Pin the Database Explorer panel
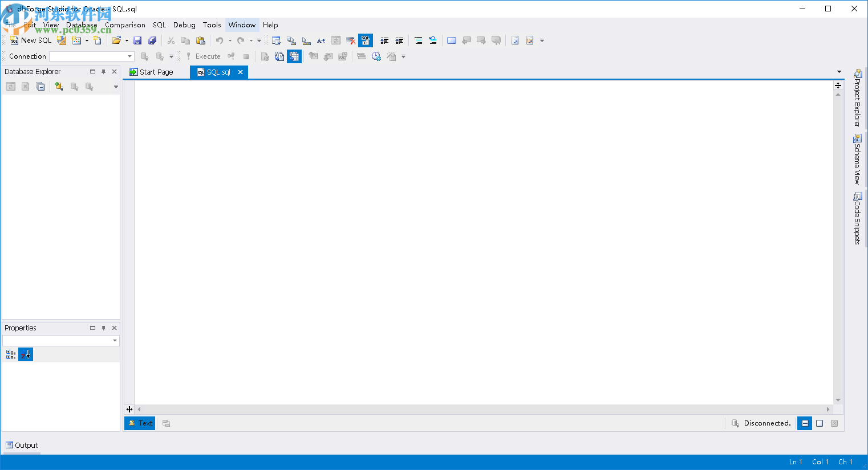The height and width of the screenshot is (470, 868). pyautogui.click(x=103, y=71)
